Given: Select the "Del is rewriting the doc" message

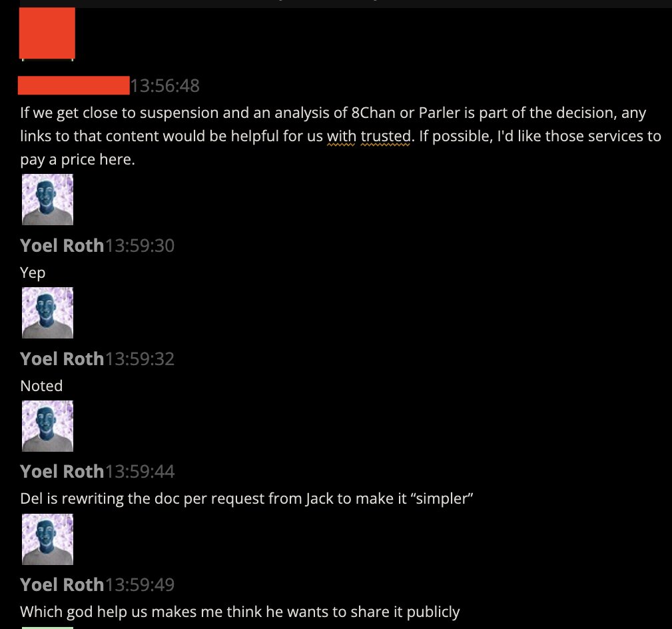Looking at the screenshot, I should point(246,498).
